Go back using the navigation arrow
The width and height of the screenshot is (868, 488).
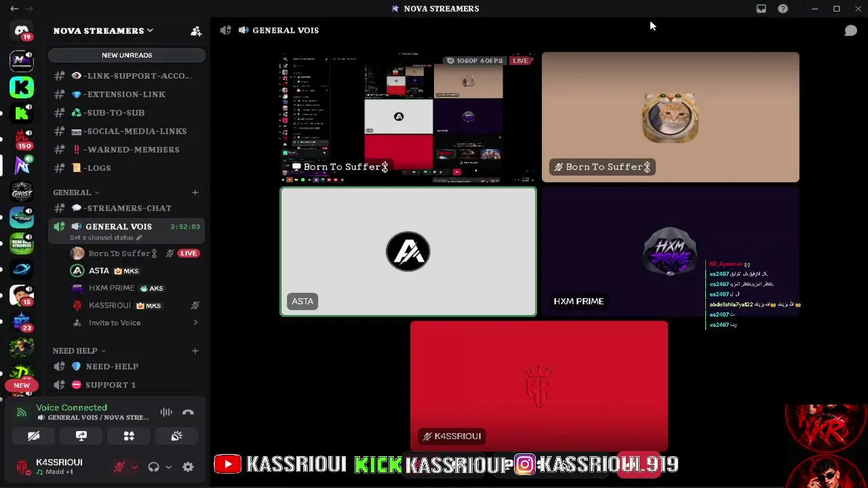tap(14, 9)
